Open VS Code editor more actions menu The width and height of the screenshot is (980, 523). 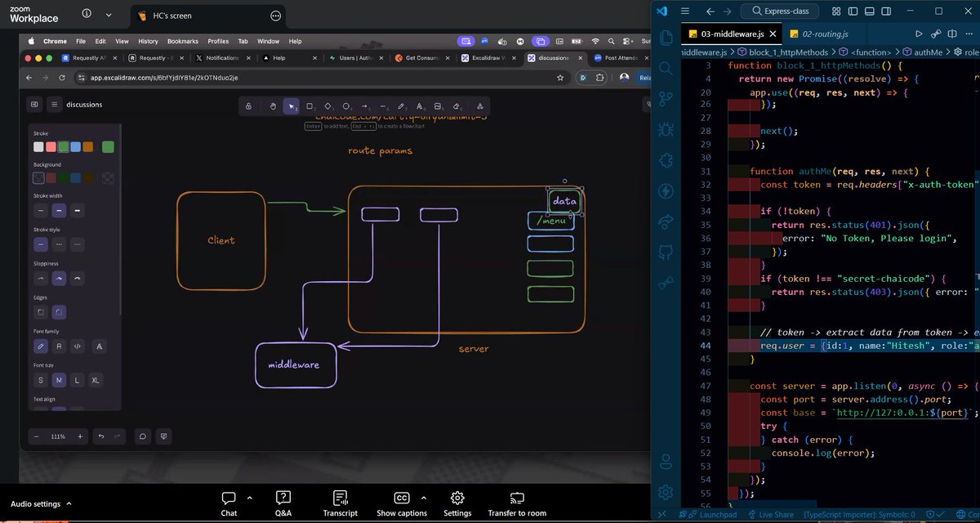(969, 34)
